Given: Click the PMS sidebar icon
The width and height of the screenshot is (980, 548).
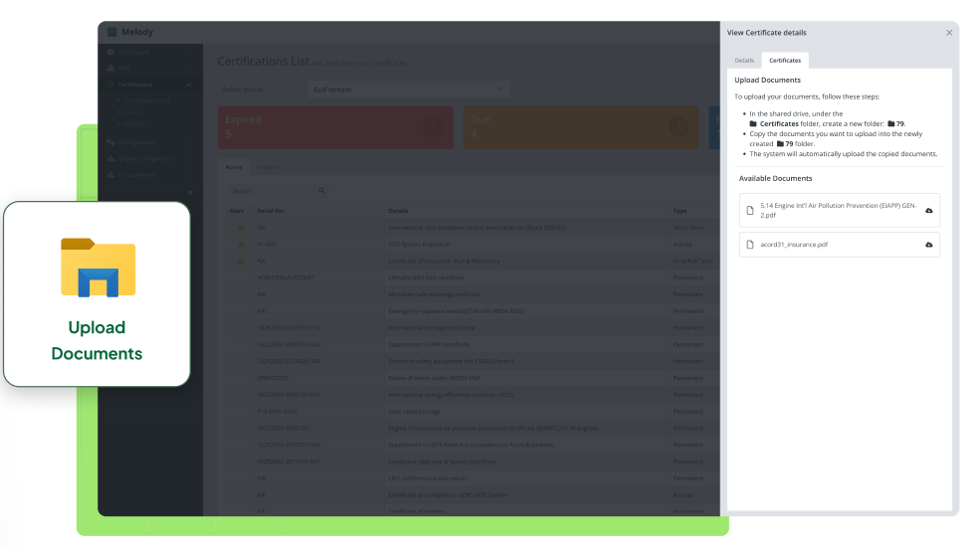Looking at the screenshot, I should 110,68.
